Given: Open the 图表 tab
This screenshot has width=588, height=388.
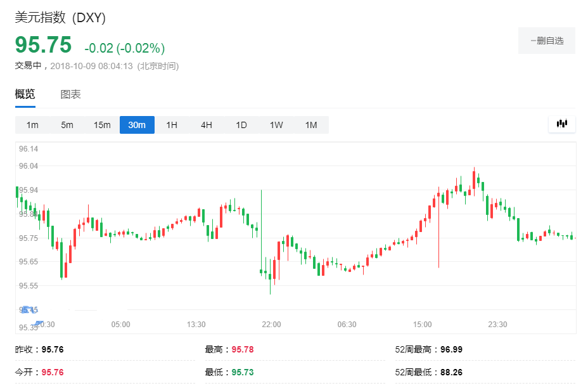Looking at the screenshot, I should (70, 94).
